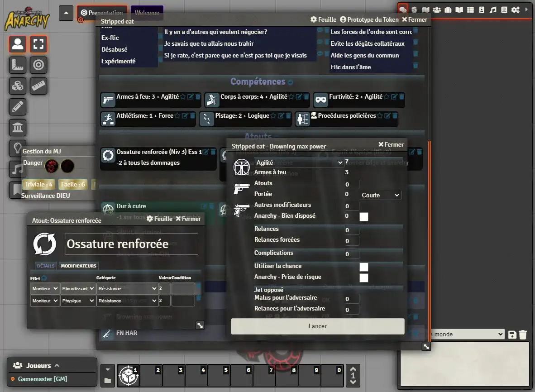Select the Drawing Tools pencil icon
535x392 pixels.
click(x=18, y=107)
